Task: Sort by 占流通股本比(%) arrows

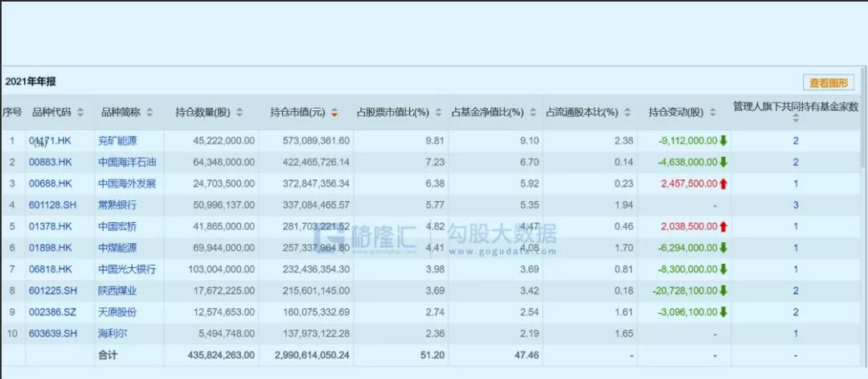Action: pos(627,113)
